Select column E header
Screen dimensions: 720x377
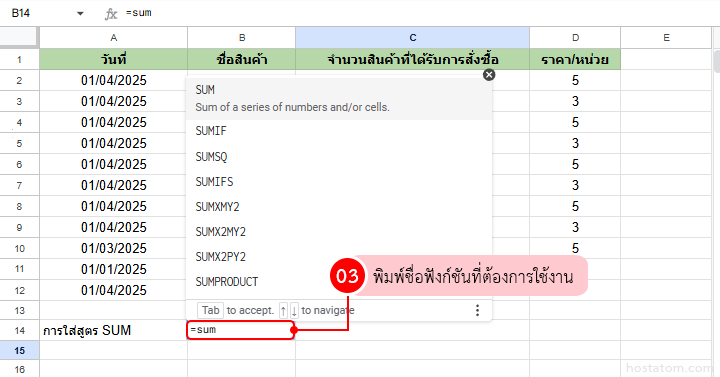tap(666, 38)
